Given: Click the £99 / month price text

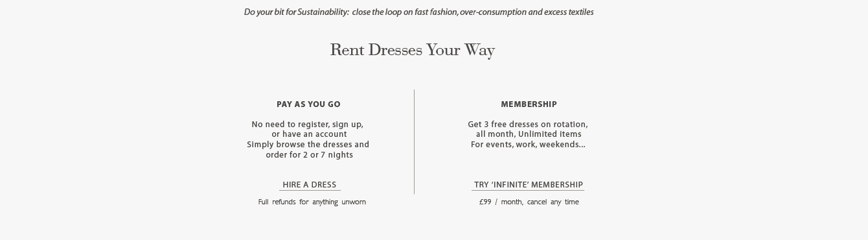Looking at the screenshot, I should (501, 202).
